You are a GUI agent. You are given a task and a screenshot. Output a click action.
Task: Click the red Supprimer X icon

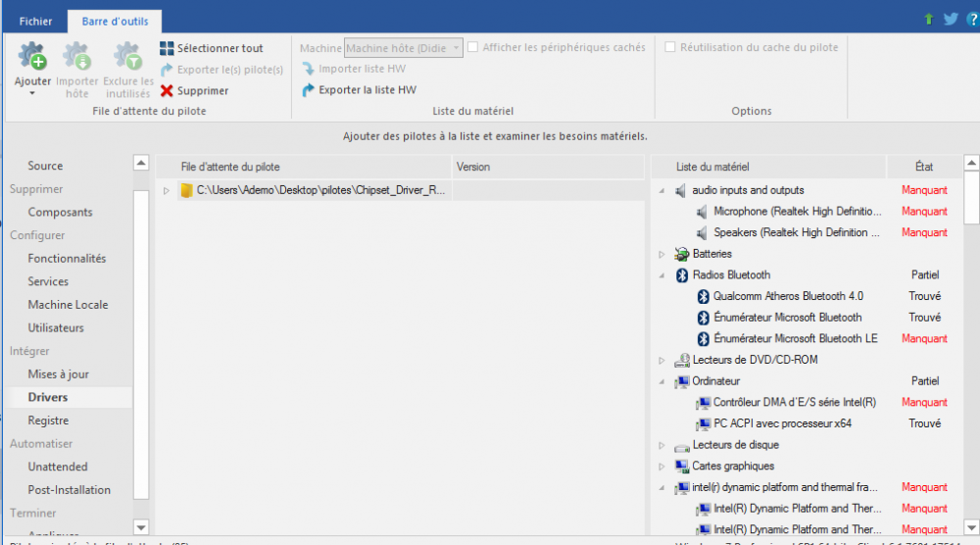pos(168,91)
